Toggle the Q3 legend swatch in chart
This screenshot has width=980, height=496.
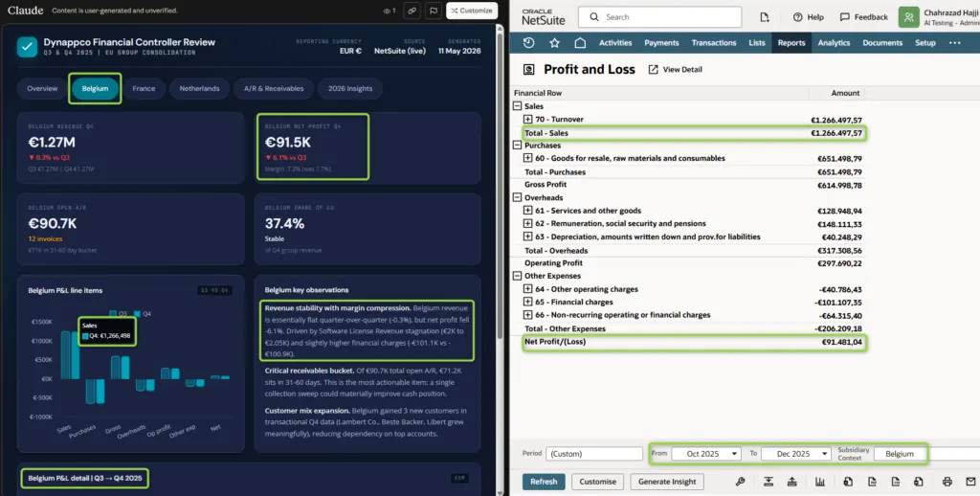tap(113, 313)
